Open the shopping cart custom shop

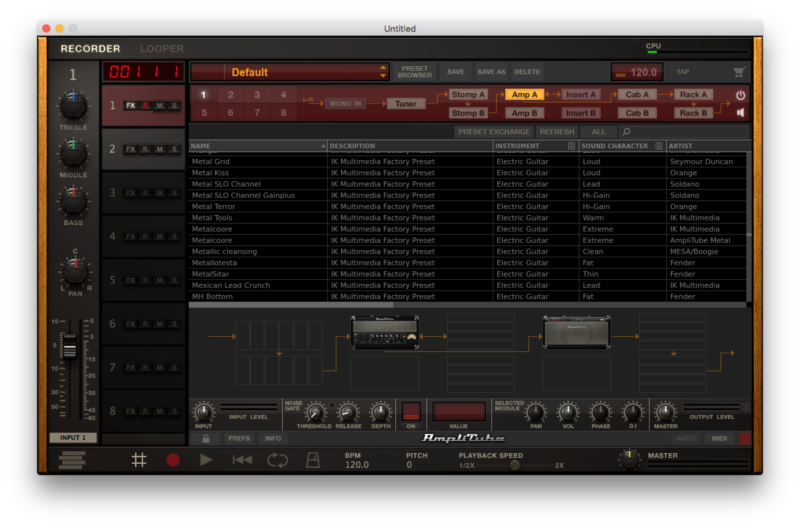(x=739, y=72)
